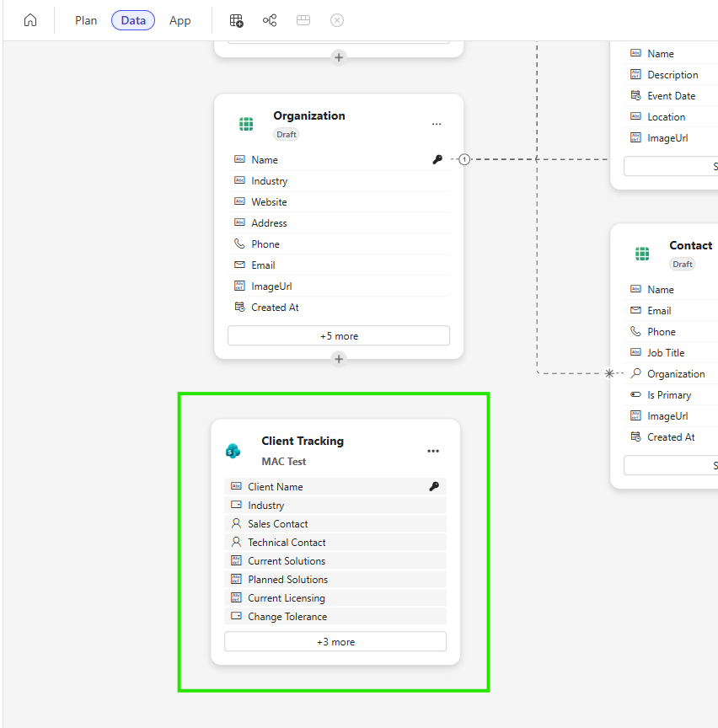This screenshot has height=728, width=718.
Task: Select the Address column in Organization
Action: click(x=339, y=222)
